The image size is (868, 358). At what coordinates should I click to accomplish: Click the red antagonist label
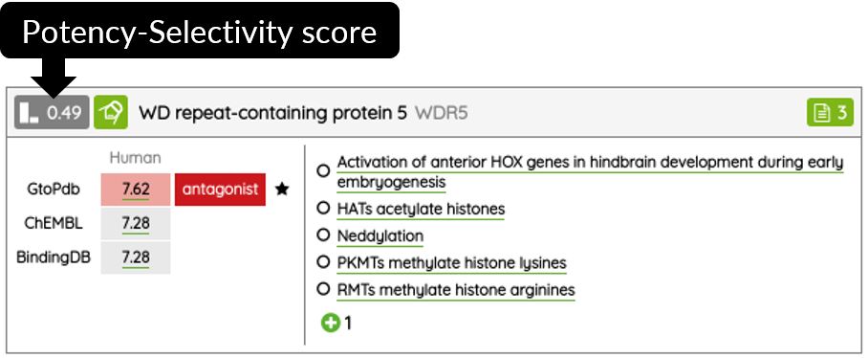pos(220,190)
